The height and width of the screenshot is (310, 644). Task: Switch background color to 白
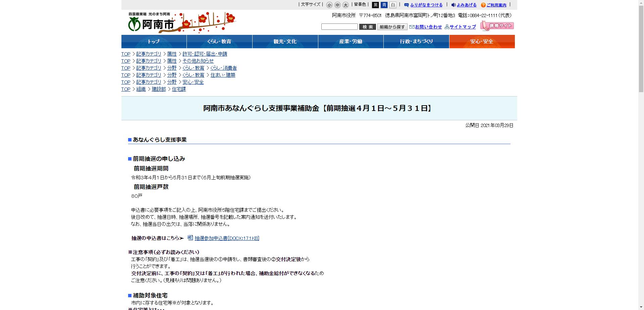pos(392,5)
